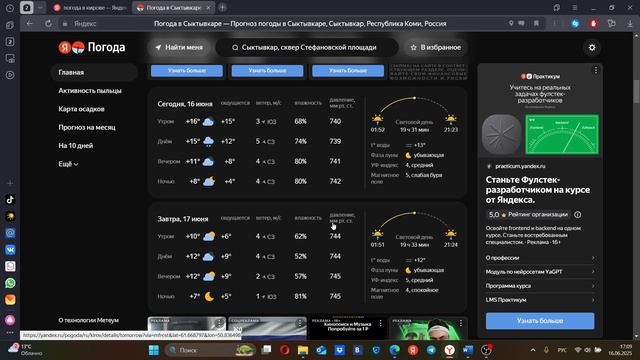Open the orange mail icon in sidebar
Viewport: 640px width, 360px height.
coord(10,300)
